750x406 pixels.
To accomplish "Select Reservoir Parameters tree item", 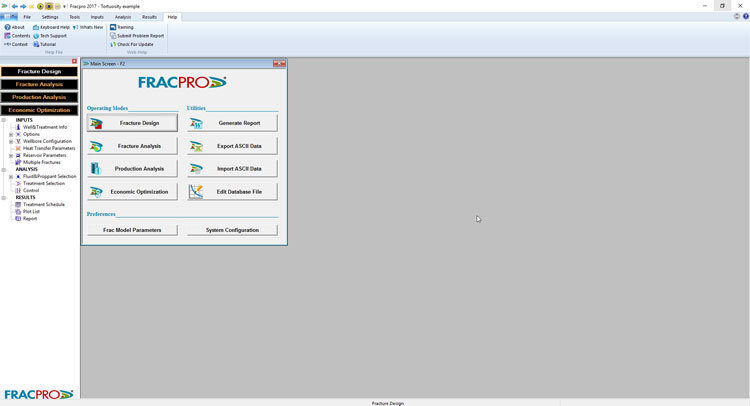I will tap(44, 155).
